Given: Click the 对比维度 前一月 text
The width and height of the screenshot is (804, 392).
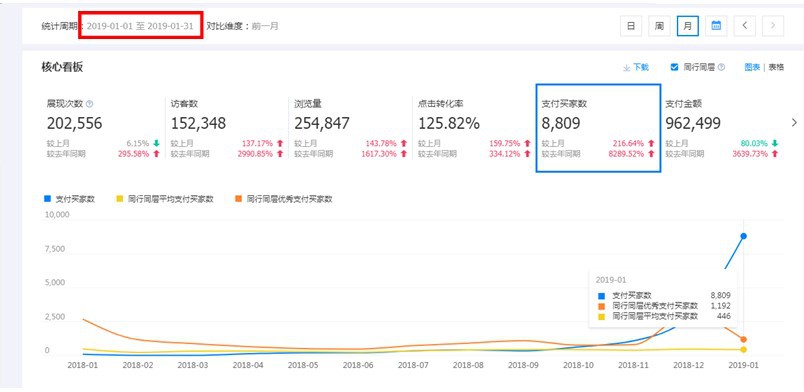Looking at the screenshot, I should point(243,26).
